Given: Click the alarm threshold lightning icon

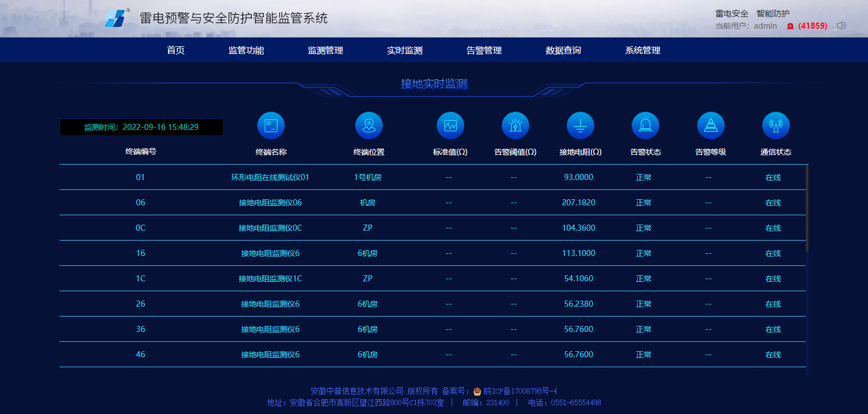Looking at the screenshot, I should click(x=516, y=126).
